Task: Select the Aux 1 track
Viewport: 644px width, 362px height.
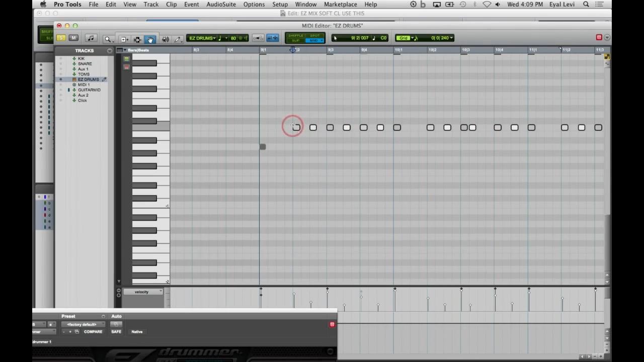Action: 83,69
